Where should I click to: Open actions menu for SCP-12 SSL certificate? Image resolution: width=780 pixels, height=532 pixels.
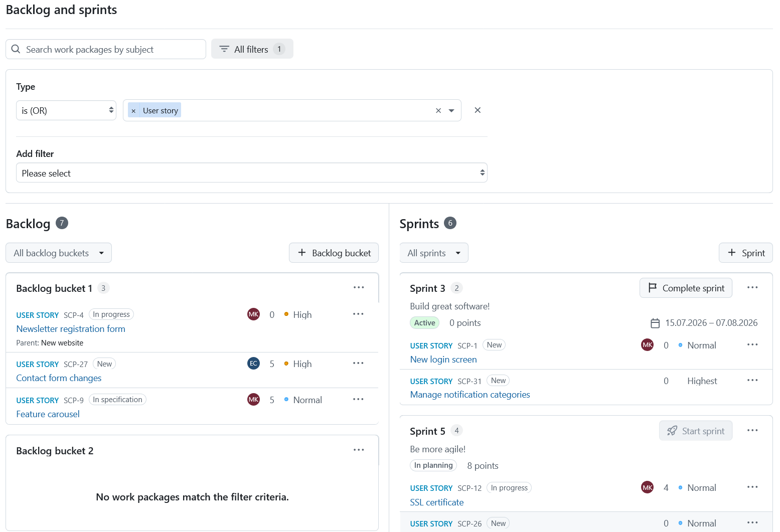tap(752, 487)
